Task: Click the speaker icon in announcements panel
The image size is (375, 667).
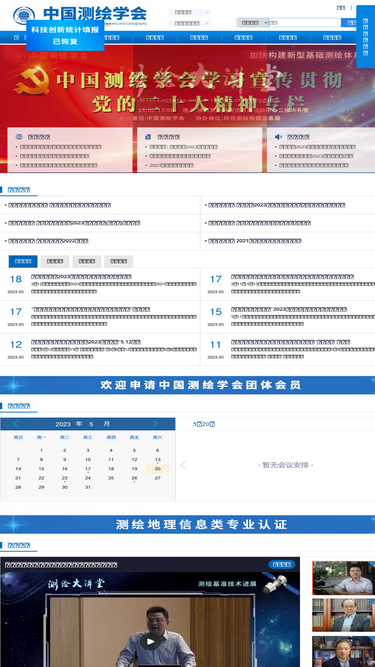Action: (x=278, y=137)
